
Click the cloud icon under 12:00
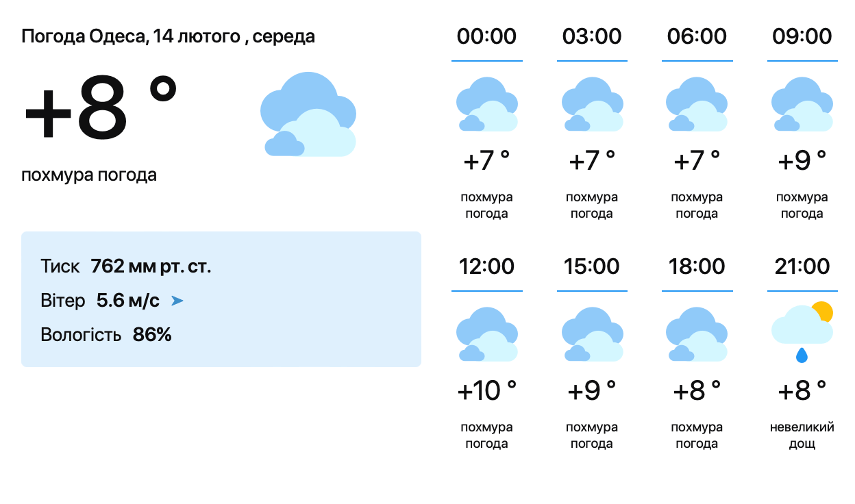click(x=486, y=334)
